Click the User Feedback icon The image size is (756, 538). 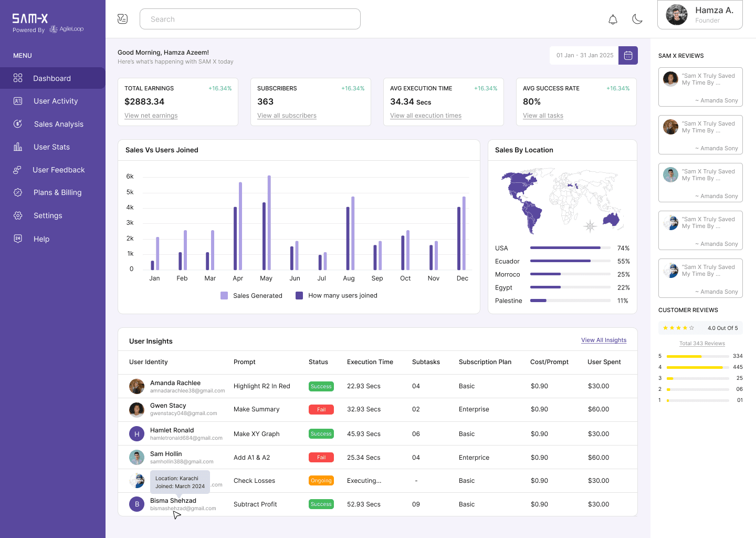coord(17,170)
